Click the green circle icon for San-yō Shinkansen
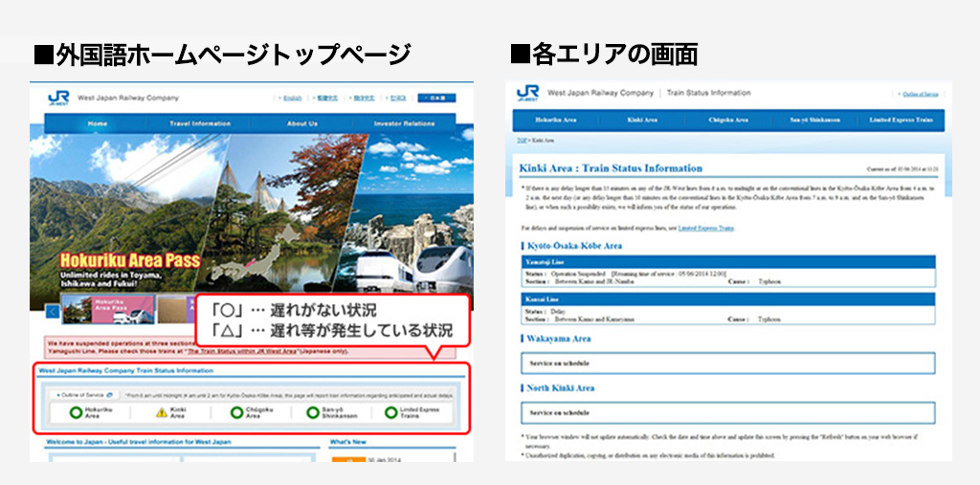 pyautogui.click(x=313, y=412)
